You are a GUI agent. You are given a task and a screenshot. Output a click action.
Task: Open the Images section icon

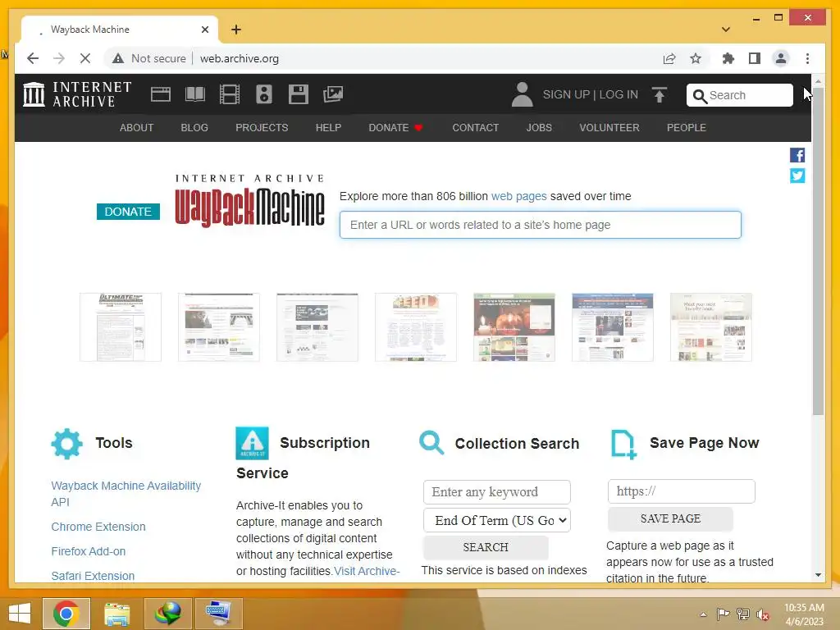(x=333, y=94)
